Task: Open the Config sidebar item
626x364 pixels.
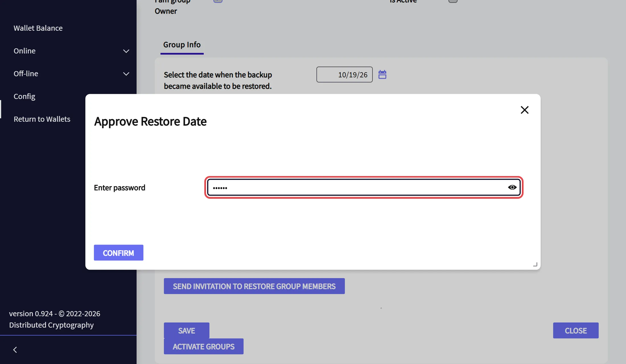Action: (24, 96)
